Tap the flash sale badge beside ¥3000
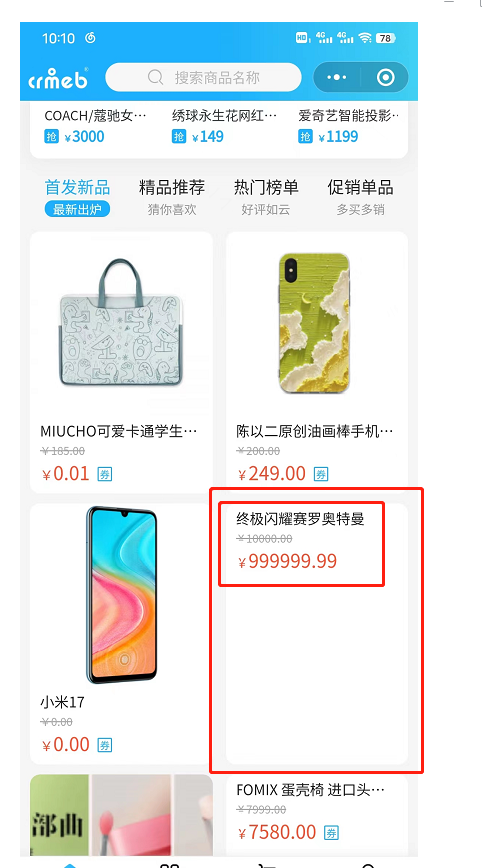Screen dimensions: 482x868 pyautogui.click(x=51, y=136)
